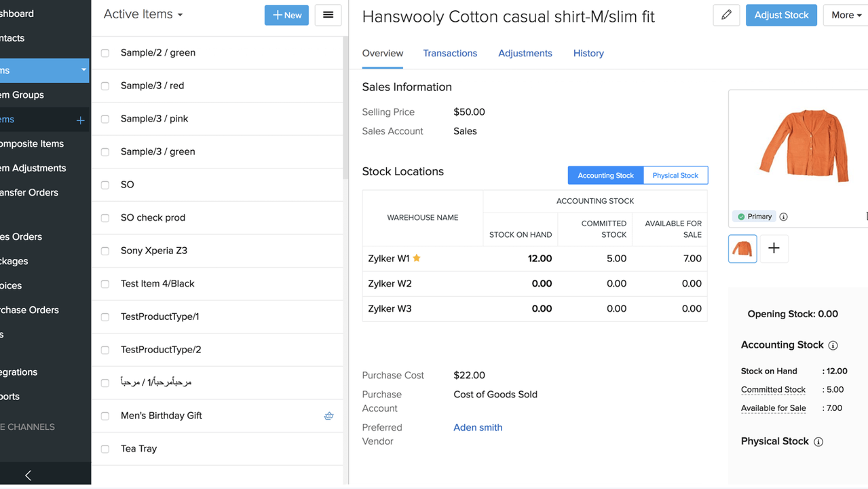Image resolution: width=868 pixels, height=489 pixels.
Task: Open the hamburger list options menu
Action: click(x=328, y=15)
